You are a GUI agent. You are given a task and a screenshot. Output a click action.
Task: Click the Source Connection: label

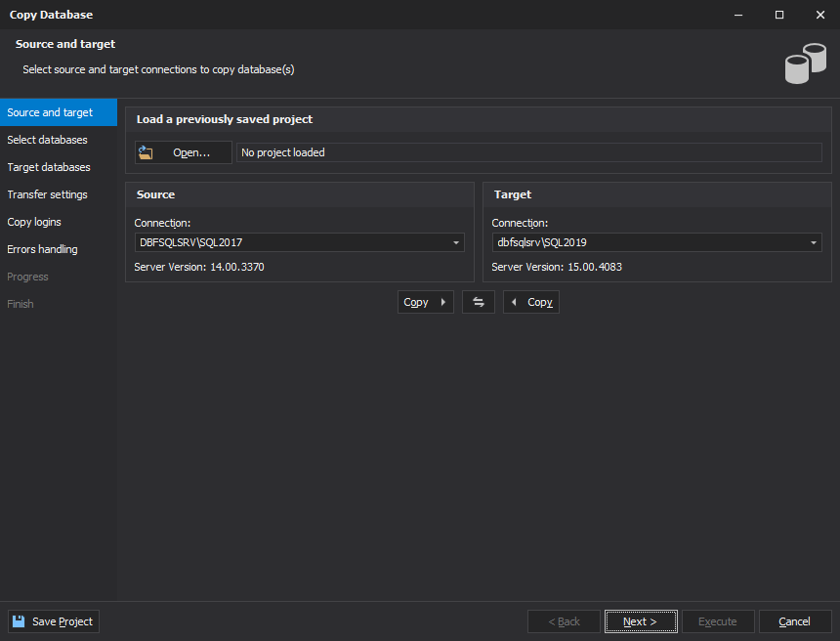(x=162, y=223)
